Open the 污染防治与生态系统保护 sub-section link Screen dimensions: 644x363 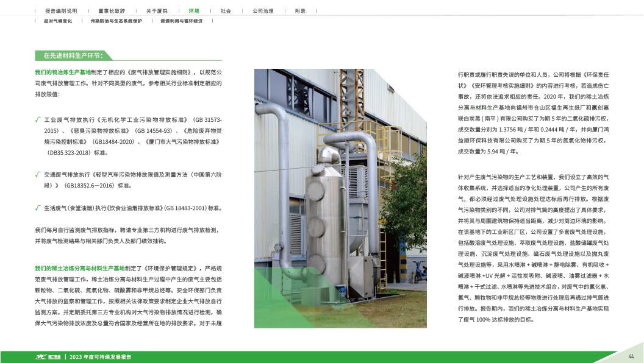click(x=116, y=21)
